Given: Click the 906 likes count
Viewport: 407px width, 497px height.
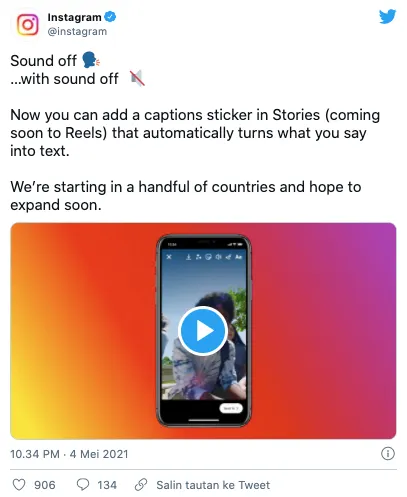Looking at the screenshot, I should [x=45, y=485].
